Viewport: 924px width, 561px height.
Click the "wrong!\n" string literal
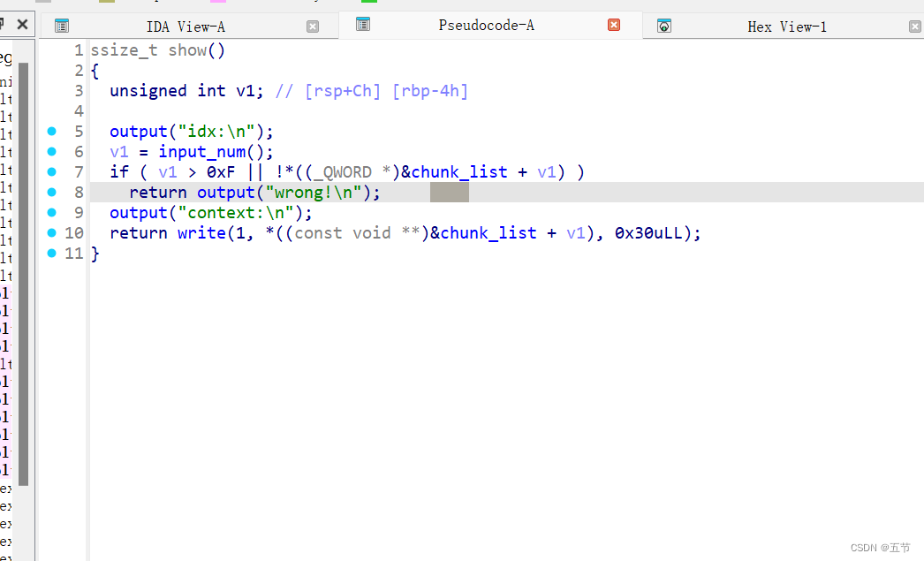(314, 193)
